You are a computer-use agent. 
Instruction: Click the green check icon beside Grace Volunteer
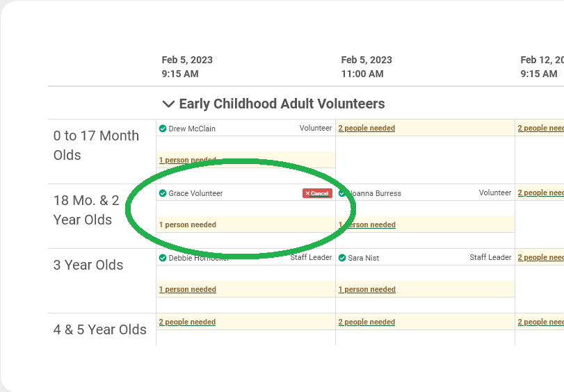[163, 193]
